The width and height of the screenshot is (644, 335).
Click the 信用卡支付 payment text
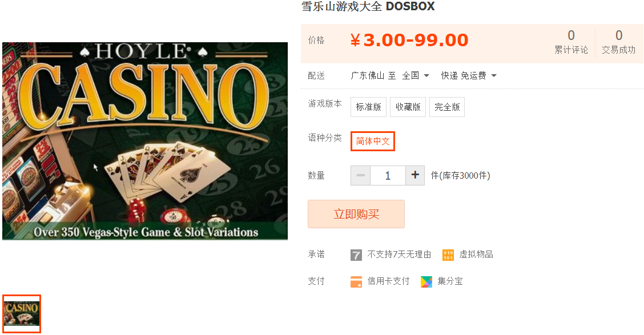[x=388, y=281]
